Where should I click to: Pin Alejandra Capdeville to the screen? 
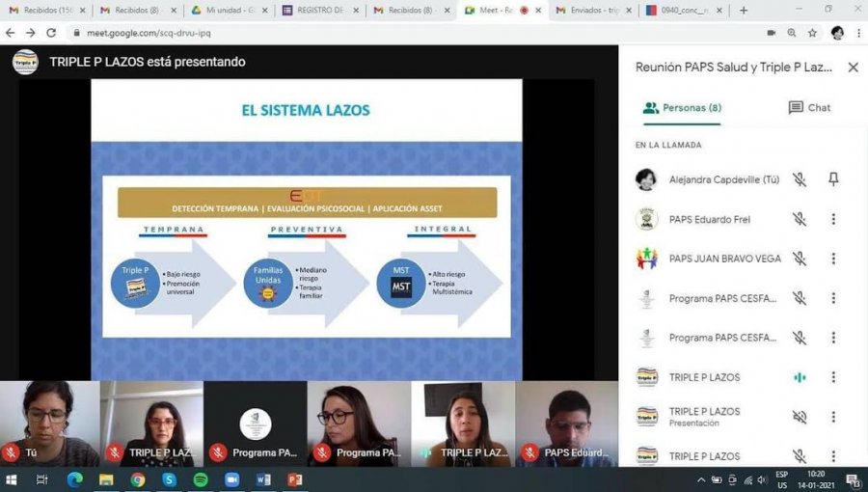[x=833, y=178]
